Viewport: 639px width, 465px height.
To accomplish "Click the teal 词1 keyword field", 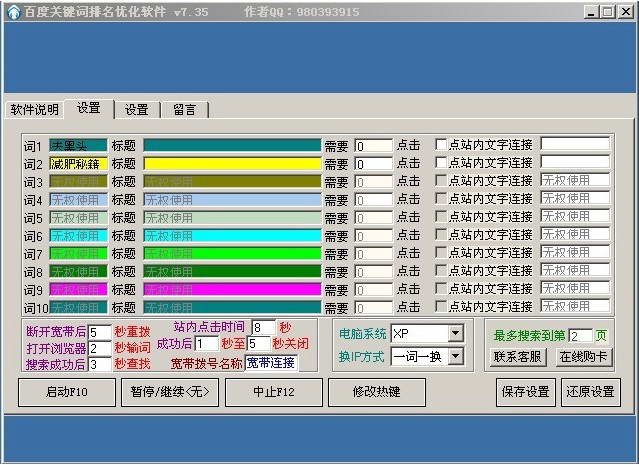I will pos(78,145).
